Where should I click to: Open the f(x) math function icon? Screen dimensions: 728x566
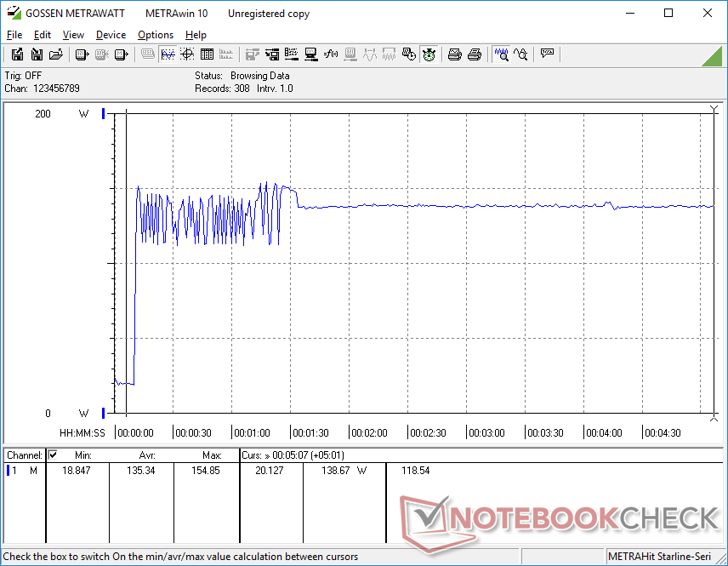coord(331,54)
